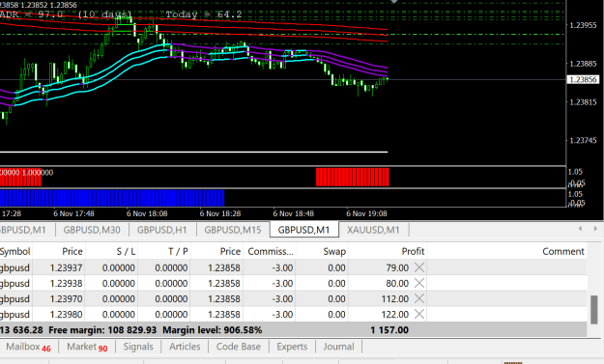Open the XAUUSD,M1 chart tab
The width and height of the screenshot is (604, 364).
[x=373, y=230]
